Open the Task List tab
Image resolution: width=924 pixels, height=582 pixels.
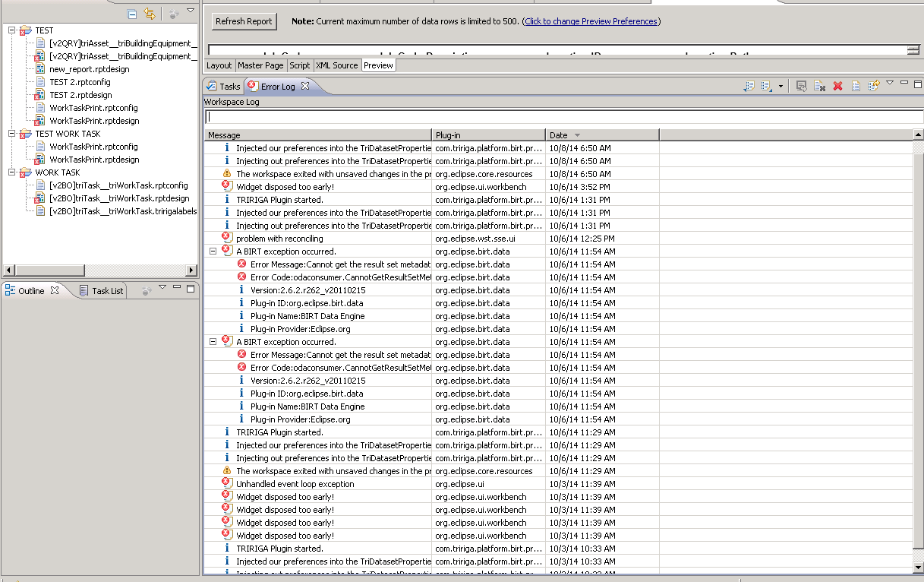[106, 291]
